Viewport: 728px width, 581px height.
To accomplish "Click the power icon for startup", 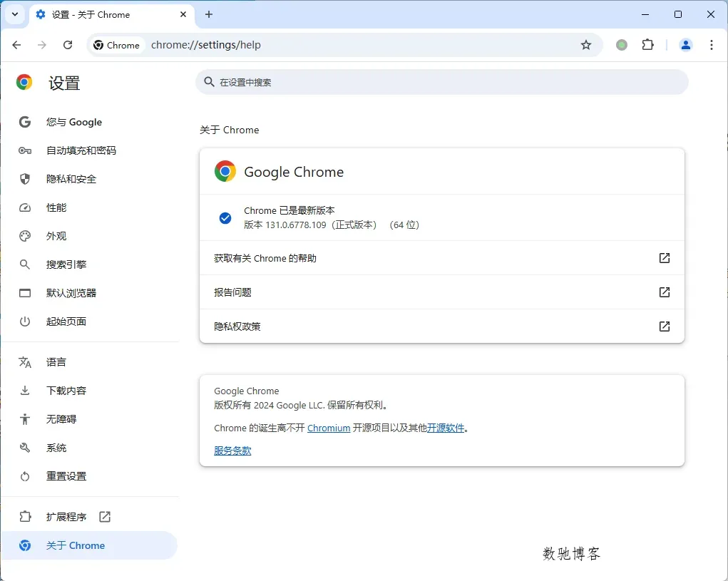I will click(x=25, y=321).
